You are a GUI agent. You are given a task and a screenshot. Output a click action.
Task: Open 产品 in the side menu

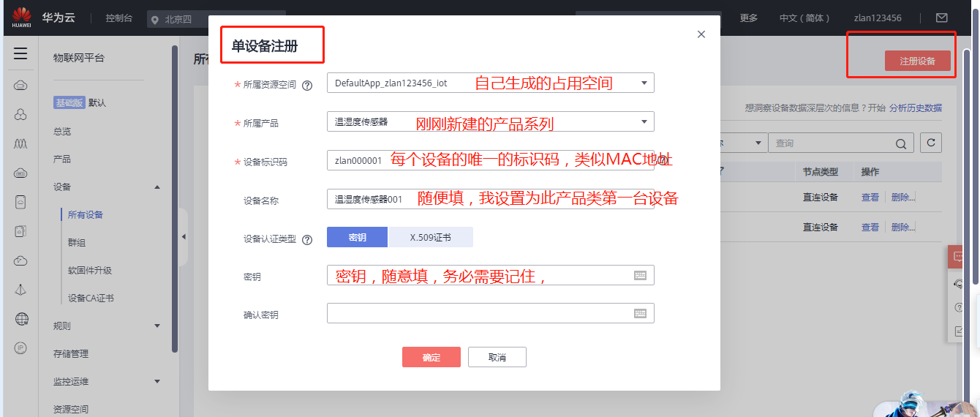[x=62, y=159]
